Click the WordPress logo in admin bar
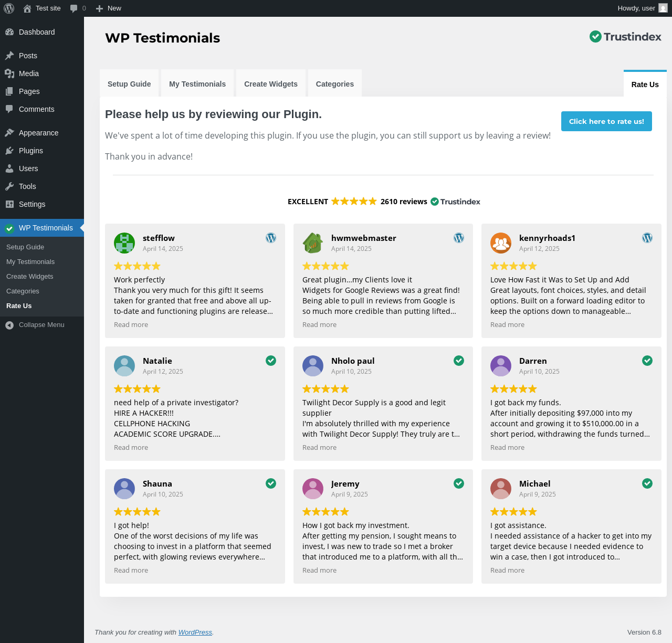The width and height of the screenshot is (672, 643). [9, 8]
